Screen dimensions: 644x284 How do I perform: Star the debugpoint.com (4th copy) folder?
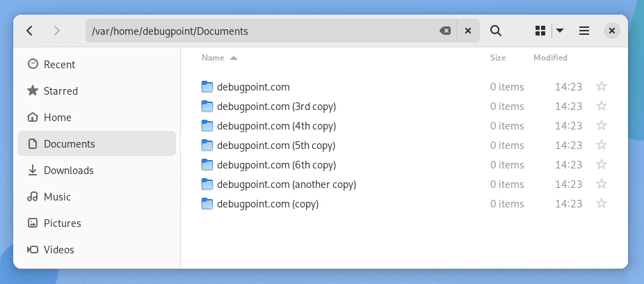tap(602, 126)
